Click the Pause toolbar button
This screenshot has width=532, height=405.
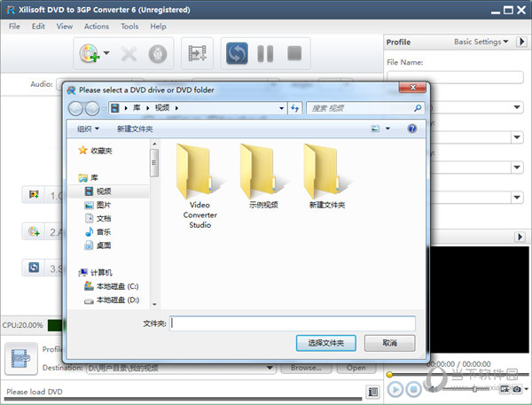[265, 53]
